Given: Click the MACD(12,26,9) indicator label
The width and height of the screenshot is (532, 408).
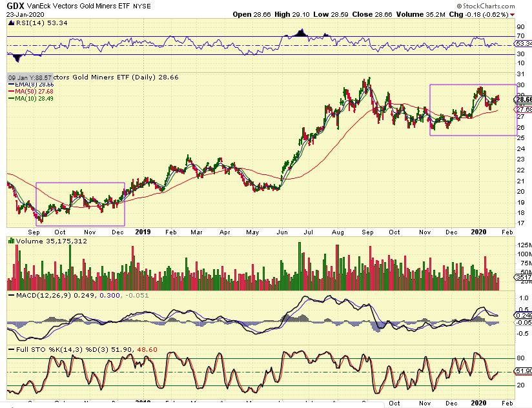Looking at the screenshot, I should (43, 296).
